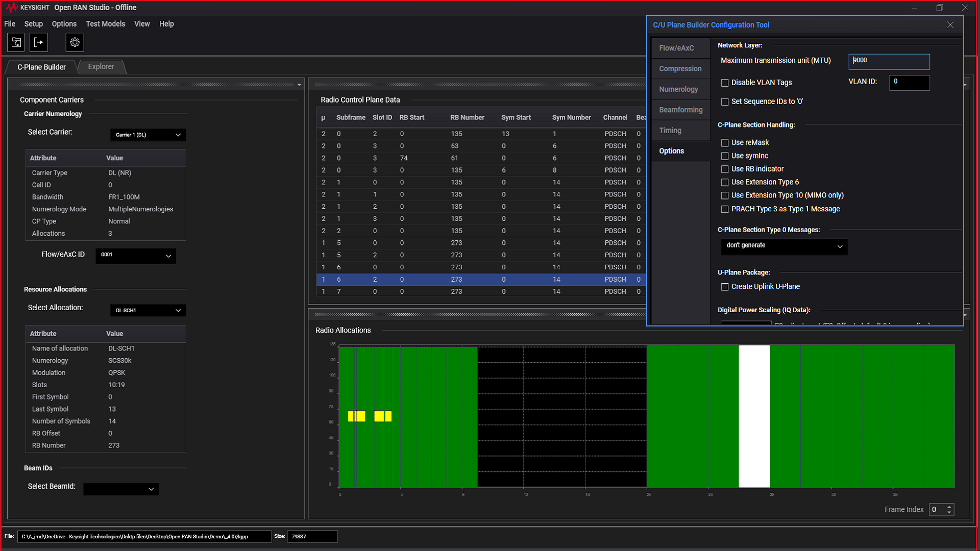Viewport: 980px width, 551px height.
Task: Click Component Carriers panel pin arrow
Action: click(299, 85)
